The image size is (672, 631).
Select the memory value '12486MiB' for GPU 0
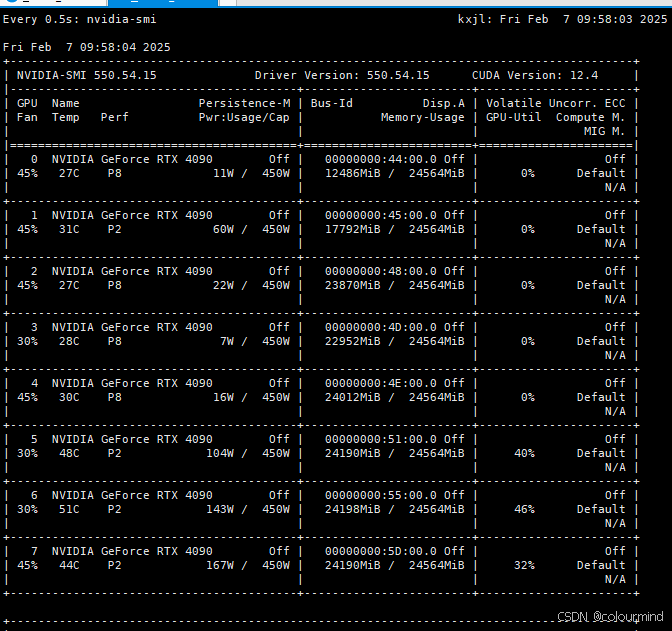click(x=353, y=173)
